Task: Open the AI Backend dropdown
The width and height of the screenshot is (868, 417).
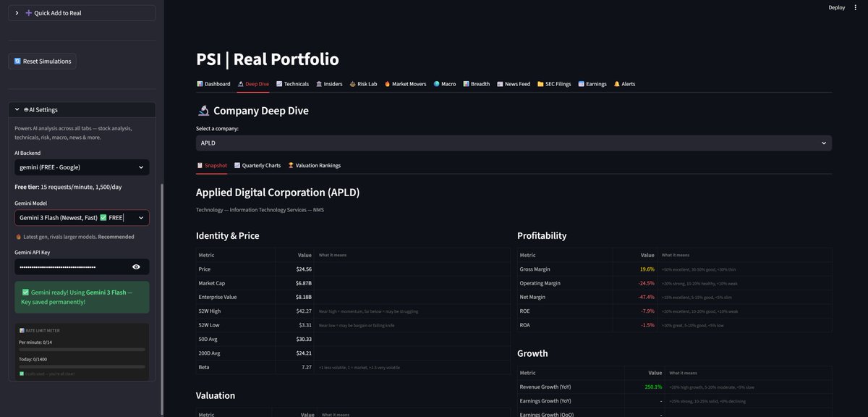Action: (x=82, y=167)
